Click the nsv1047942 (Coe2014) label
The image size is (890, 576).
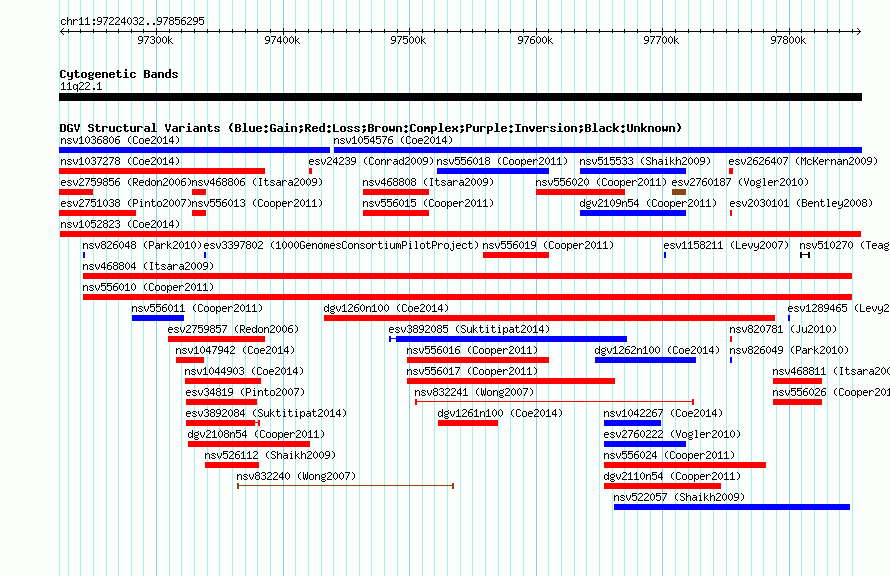235,350
